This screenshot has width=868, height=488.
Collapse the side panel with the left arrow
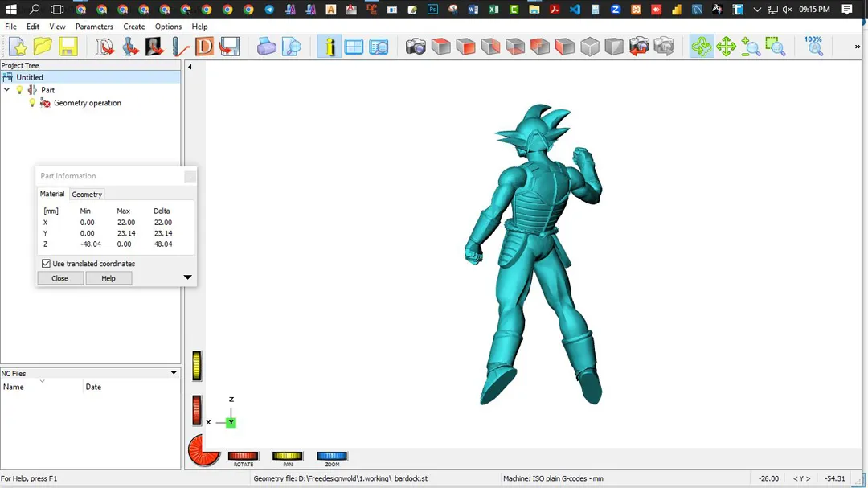pos(190,67)
